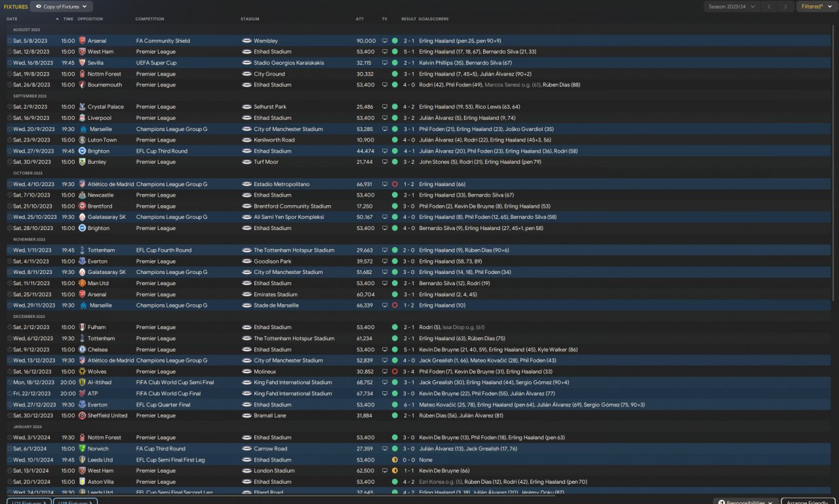Click the Crystal Palace club badge
Image resolution: width=839 pixels, height=504 pixels.
coord(82,107)
